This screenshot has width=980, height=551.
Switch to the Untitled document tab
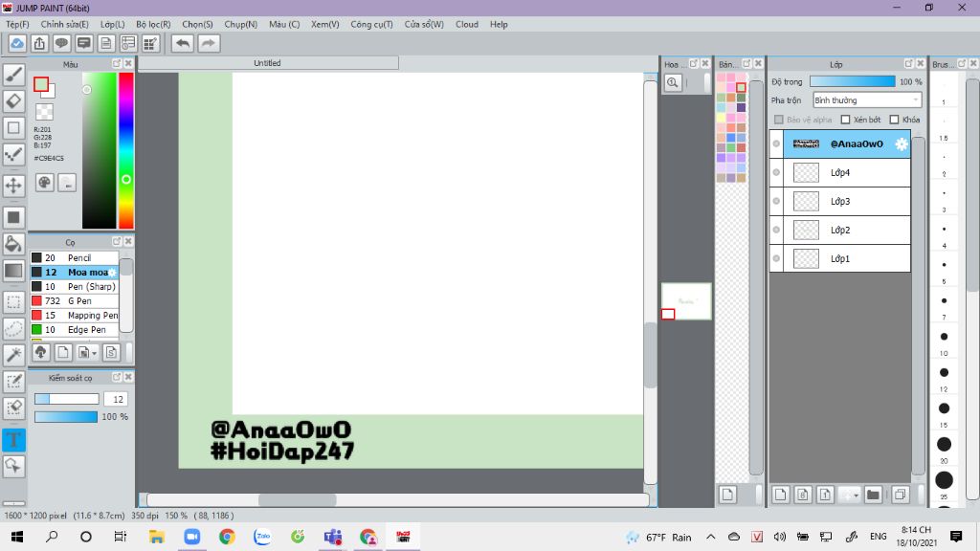(x=268, y=63)
